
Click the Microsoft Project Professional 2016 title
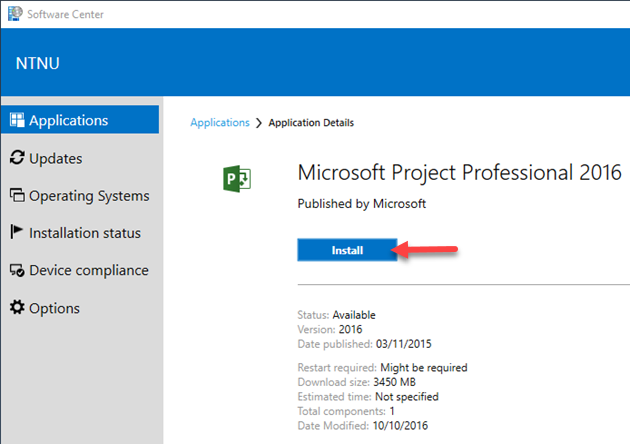pos(459,173)
